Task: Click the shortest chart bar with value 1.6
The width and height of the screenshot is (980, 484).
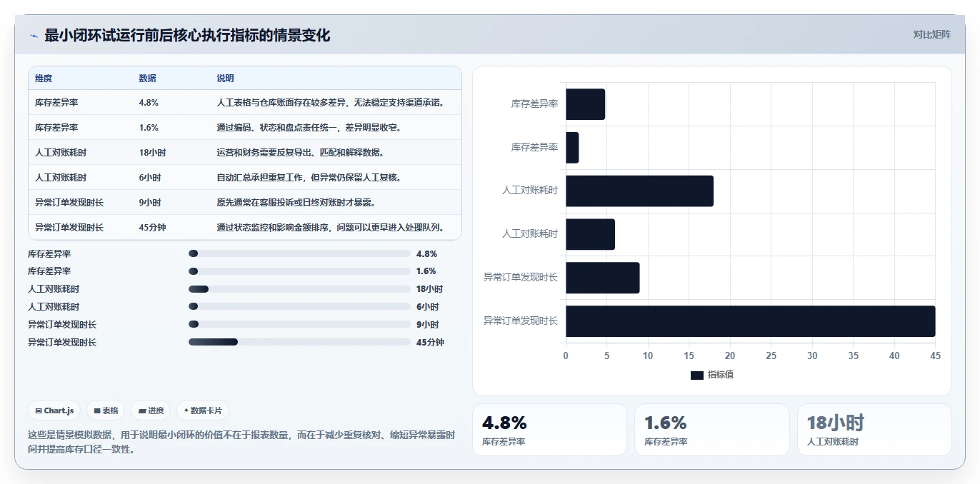Action: [x=572, y=148]
